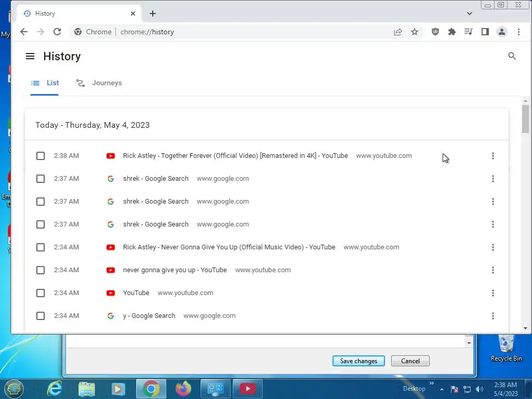Open a new tab with the plus button

(153, 14)
